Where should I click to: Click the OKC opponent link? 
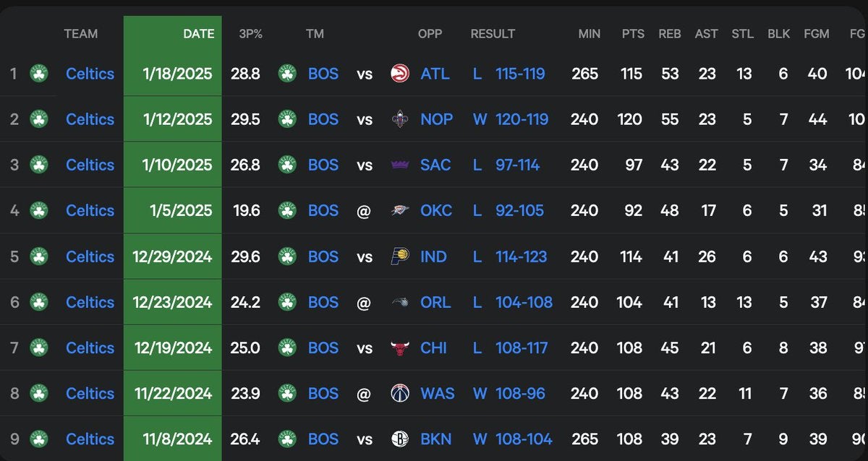(436, 210)
